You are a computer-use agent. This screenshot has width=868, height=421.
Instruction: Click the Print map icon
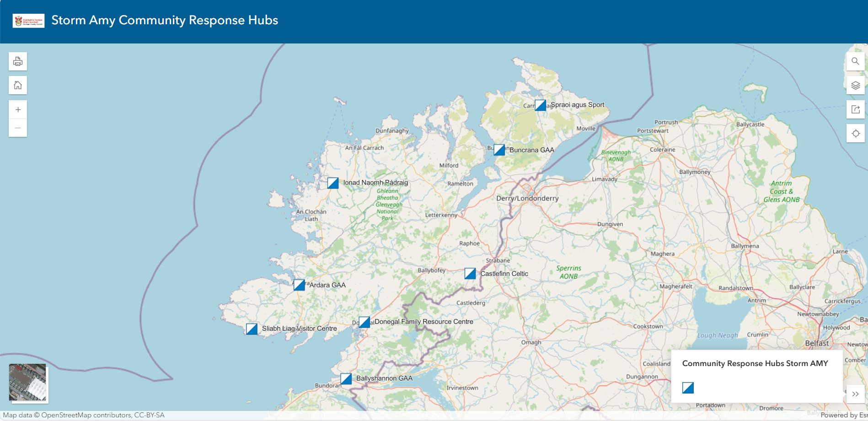pos(18,61)
